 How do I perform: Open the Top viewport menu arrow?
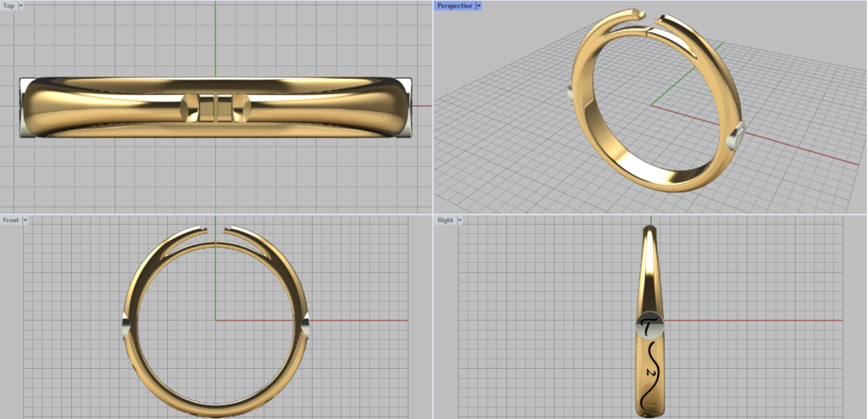[21, 6]
